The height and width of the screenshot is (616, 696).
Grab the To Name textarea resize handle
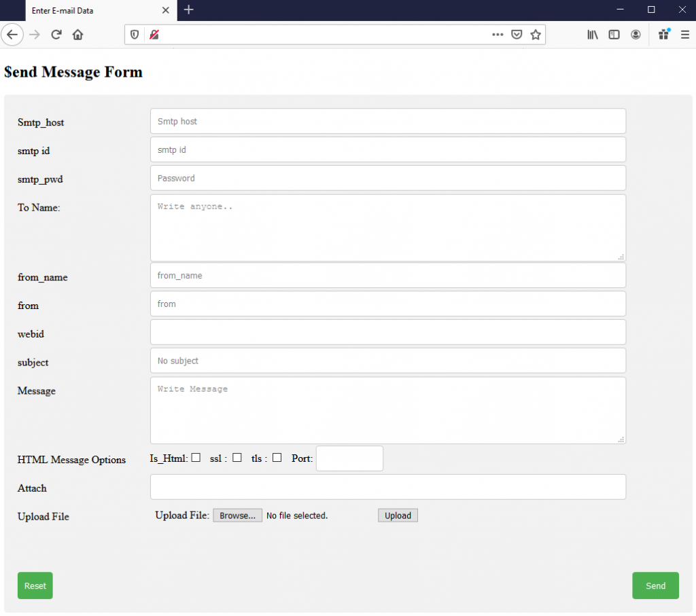click(x=621, y=257)
